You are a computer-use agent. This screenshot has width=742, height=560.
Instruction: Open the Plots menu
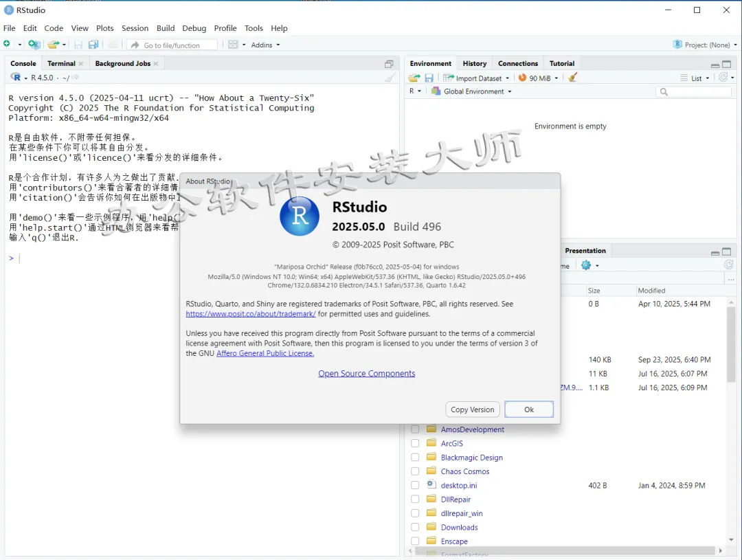105,28
